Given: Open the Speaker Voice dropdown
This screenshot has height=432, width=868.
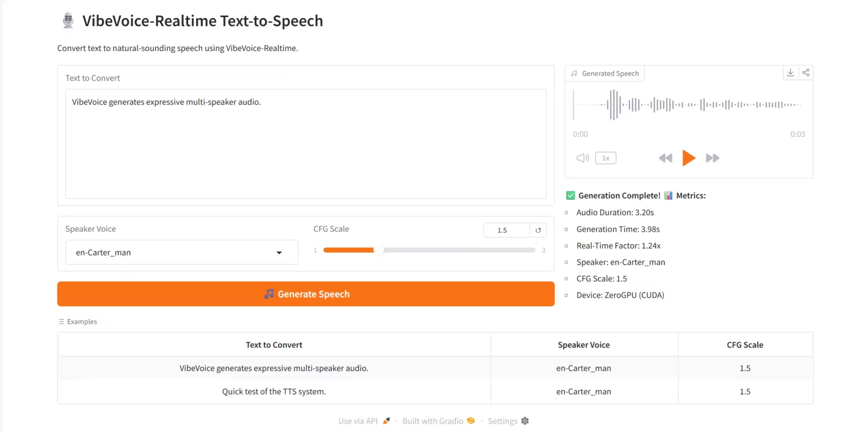Looking at the screenshot, I should pos(181,252).
